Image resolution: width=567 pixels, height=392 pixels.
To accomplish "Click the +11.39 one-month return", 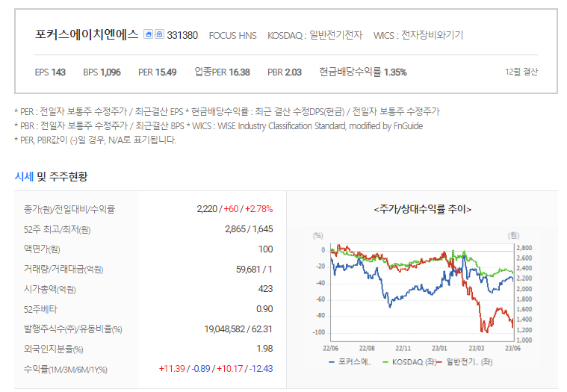I will tap(172, 369).
